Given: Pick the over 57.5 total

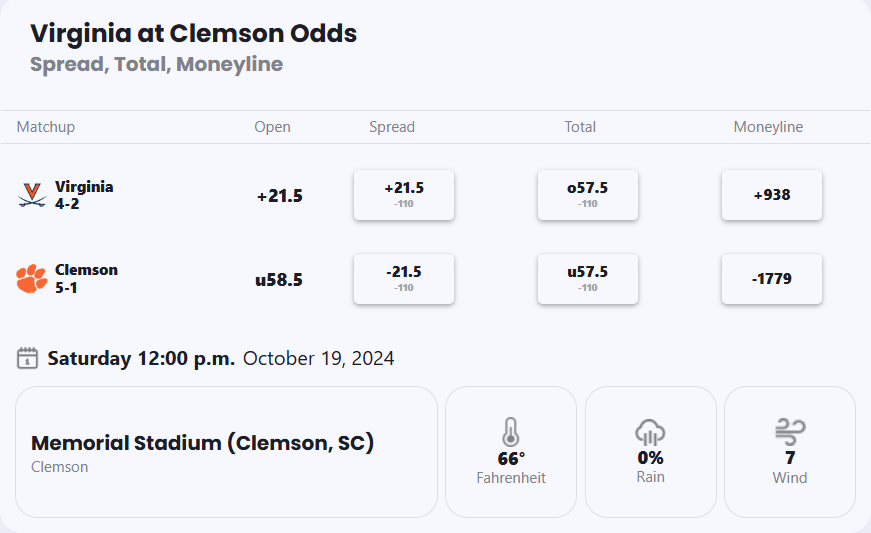Looking at the screenshot, I should point(587,195).
